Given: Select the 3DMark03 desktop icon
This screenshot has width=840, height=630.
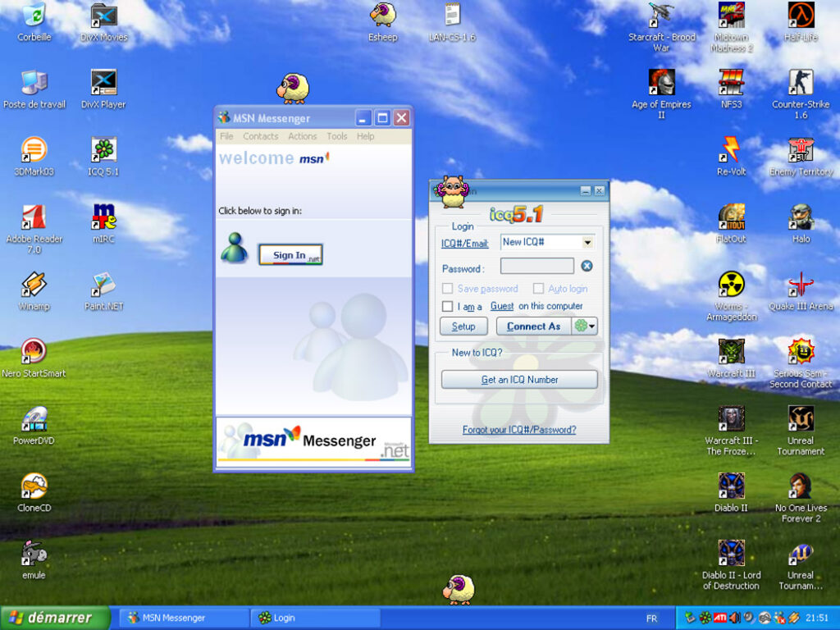Looking at the screenshot, I should (x=34, y=157).
